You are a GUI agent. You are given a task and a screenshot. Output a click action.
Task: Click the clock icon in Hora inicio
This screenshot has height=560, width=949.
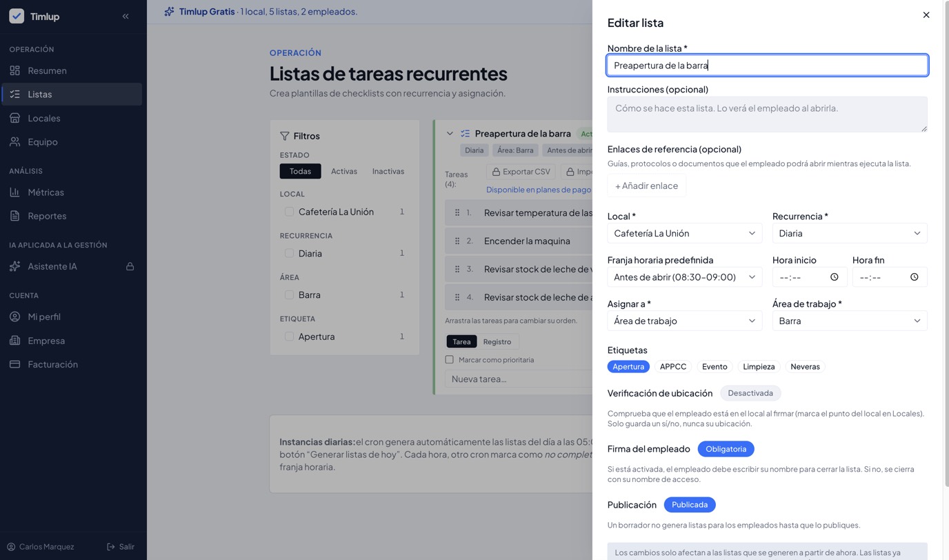pyautogui.click(x=835, y=277)
